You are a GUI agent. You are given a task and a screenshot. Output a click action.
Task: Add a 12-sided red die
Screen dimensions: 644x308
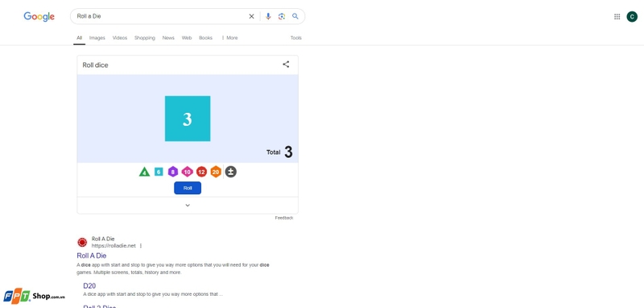point(201,172)
